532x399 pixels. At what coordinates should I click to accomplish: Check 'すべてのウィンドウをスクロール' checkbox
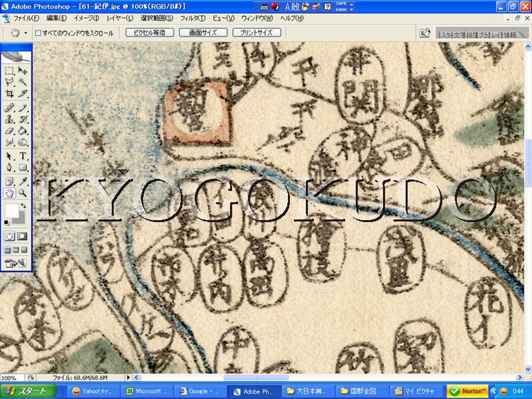38,33
